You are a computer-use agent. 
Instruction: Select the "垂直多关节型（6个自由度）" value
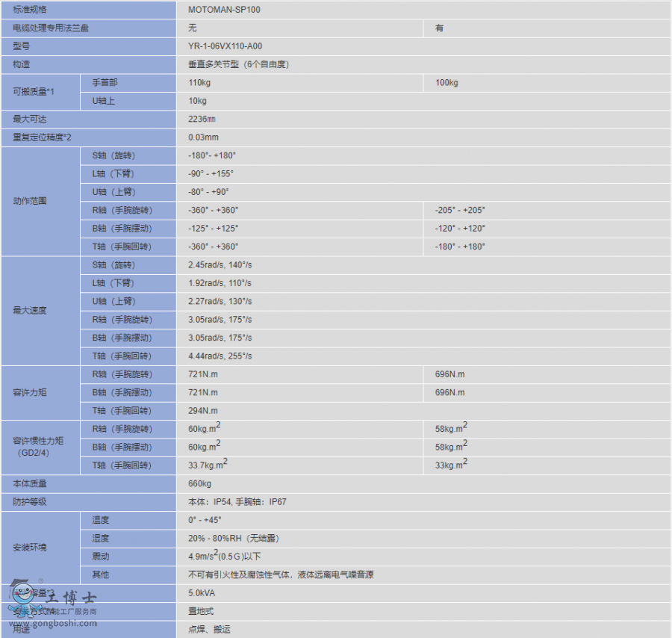(x=239, y=64)
